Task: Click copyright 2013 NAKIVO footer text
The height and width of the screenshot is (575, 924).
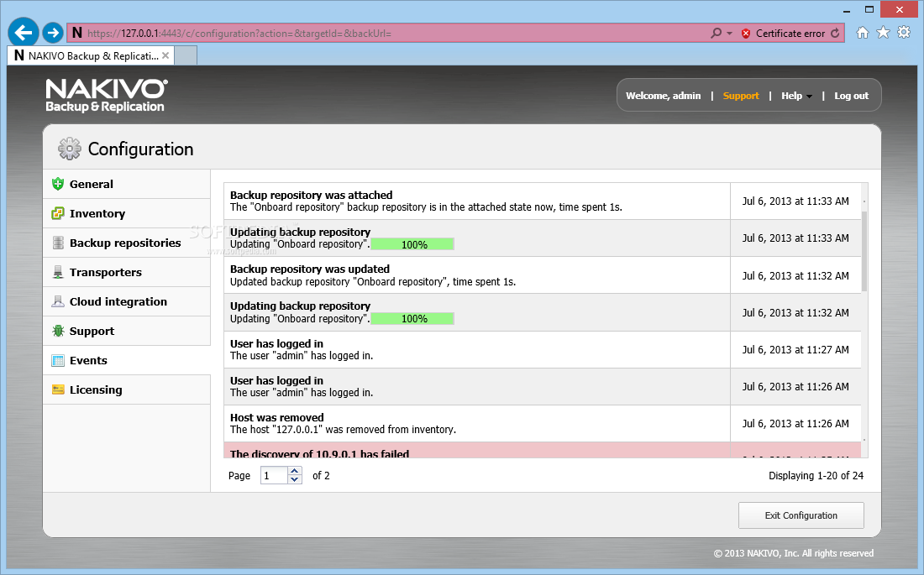Action: pyautogui.click(x=794, y=553)
